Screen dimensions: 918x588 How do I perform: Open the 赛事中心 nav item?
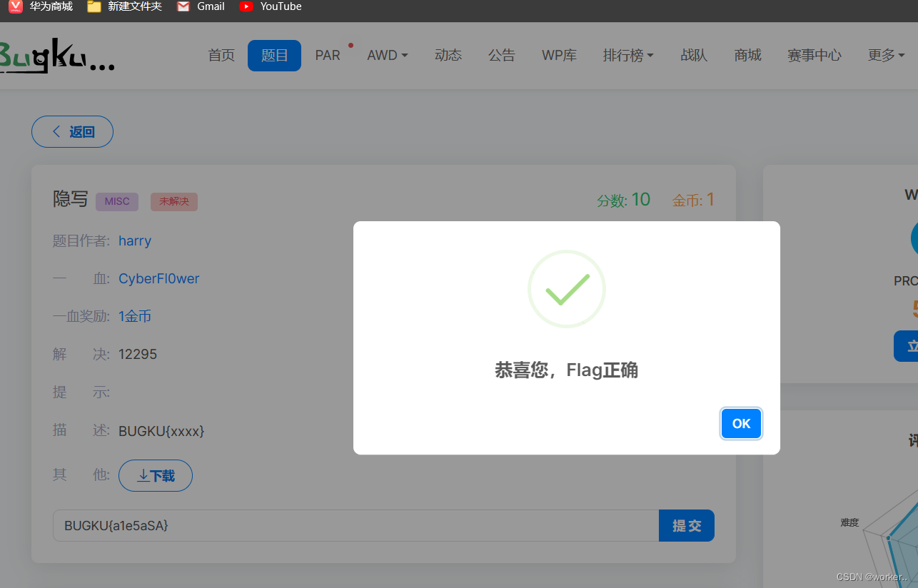[814, 56]
